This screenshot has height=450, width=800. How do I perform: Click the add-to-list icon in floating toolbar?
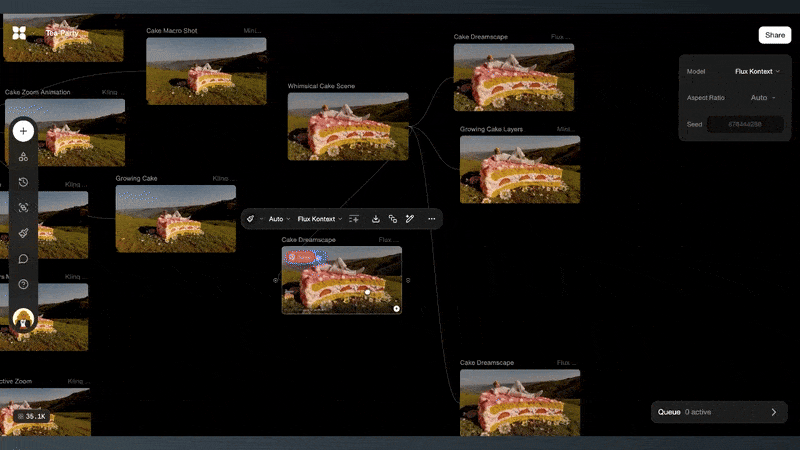tap(354, 219)
